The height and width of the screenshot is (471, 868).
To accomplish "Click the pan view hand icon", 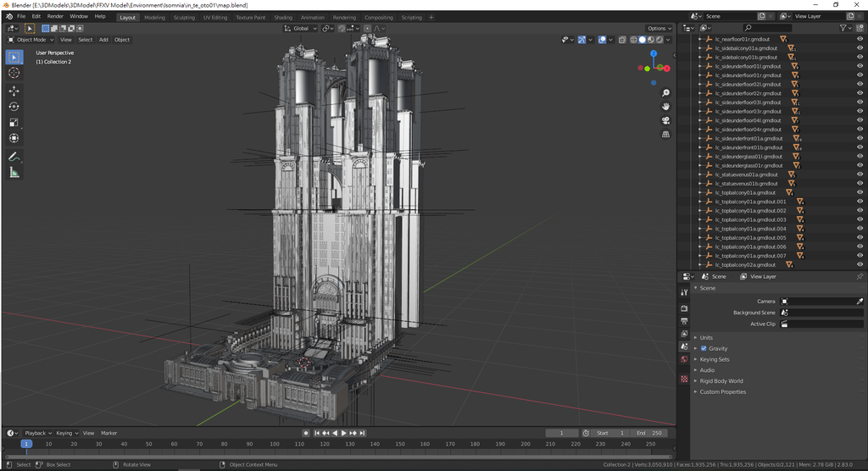I will (x=665, y=106).
